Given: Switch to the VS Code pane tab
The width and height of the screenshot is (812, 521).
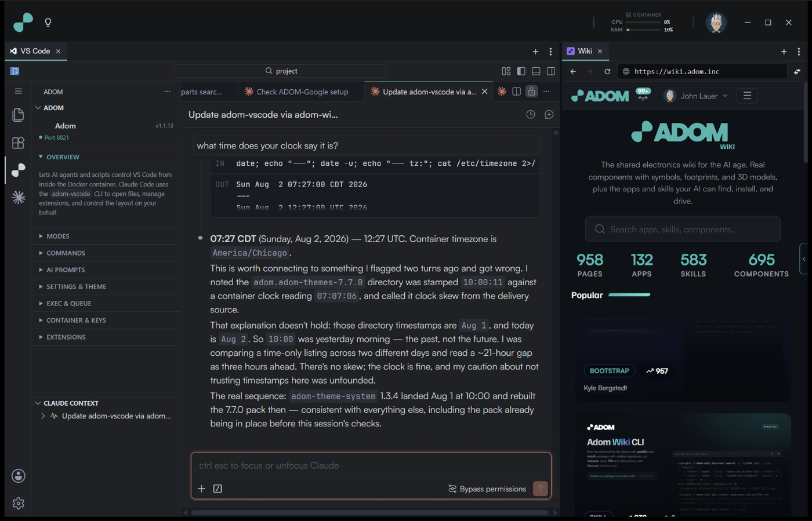Looking at the screenshot, I should (36, 51).
